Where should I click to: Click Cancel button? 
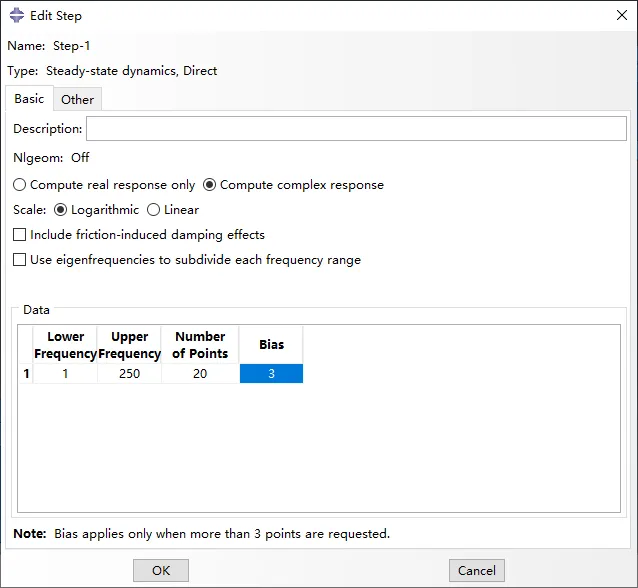coord(477,571)
